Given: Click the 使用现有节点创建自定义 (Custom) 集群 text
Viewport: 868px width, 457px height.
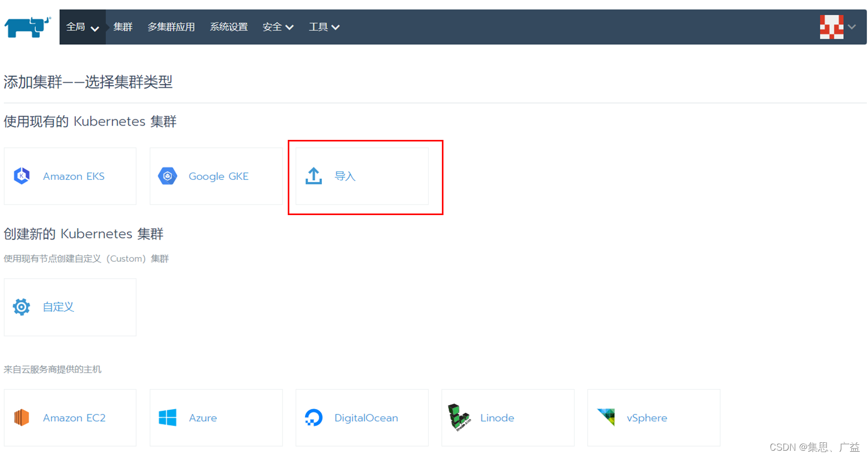Looking at the screenshot, I should tap(86, 259).
